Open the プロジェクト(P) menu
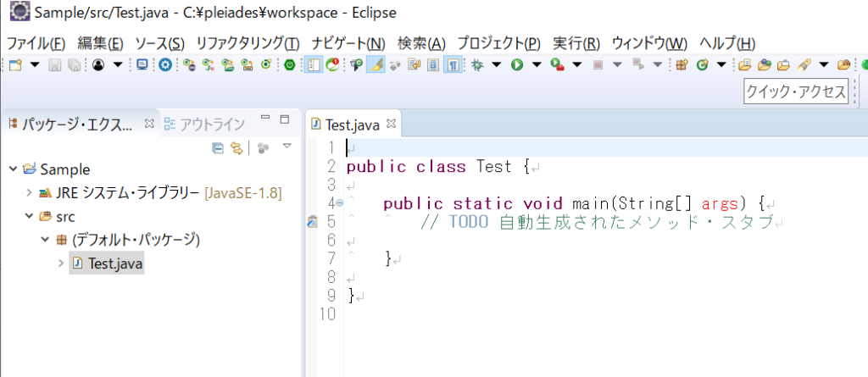This screenshot has width=868, height=377. click(x=498, y=43)
